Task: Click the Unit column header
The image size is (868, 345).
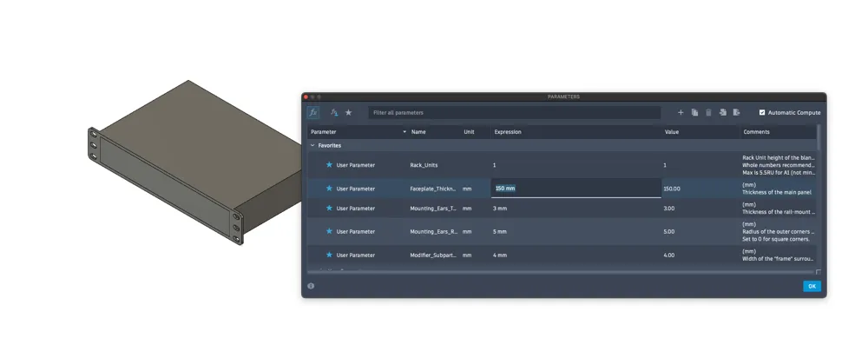Action: (469, 132)
